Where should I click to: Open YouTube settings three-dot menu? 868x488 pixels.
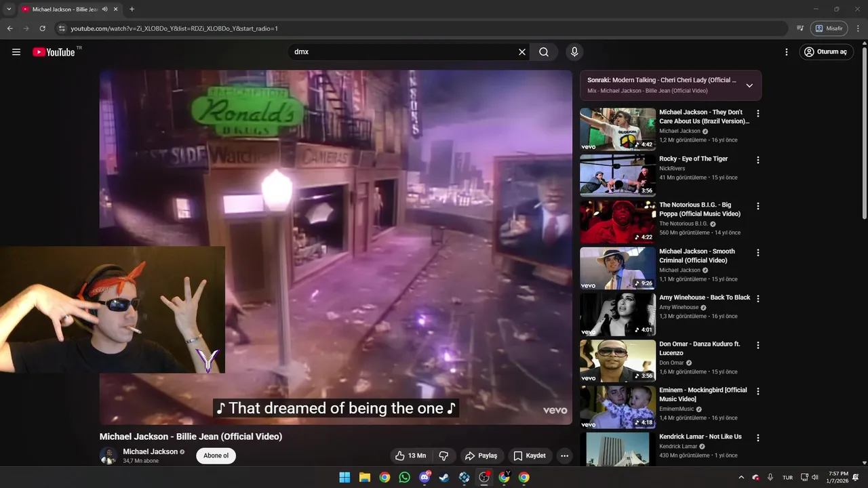click(x=787, y=52)
